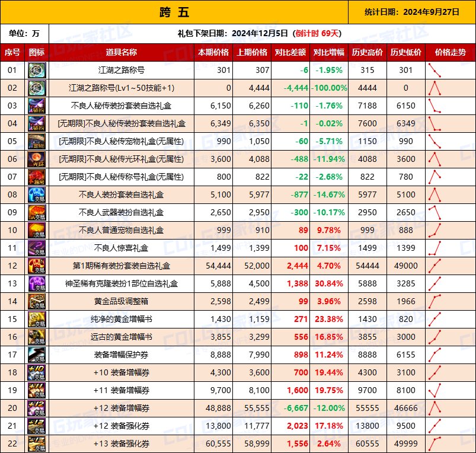Click the difference value -4,444
The height and width of the screenshot is (453, 476).
coord(296,88)
